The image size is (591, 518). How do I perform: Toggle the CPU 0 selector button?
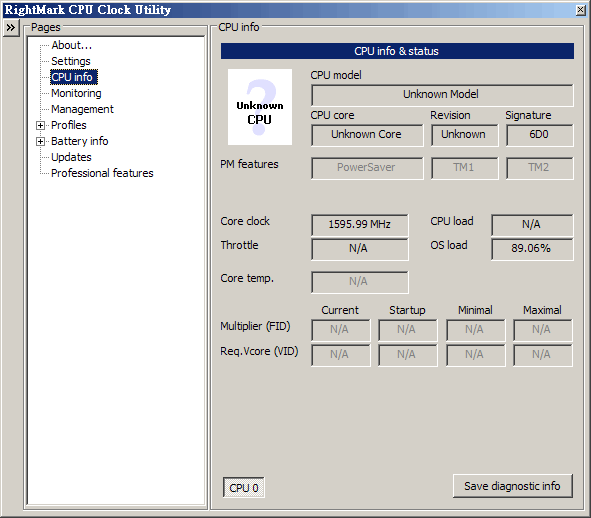pos(243,488)
